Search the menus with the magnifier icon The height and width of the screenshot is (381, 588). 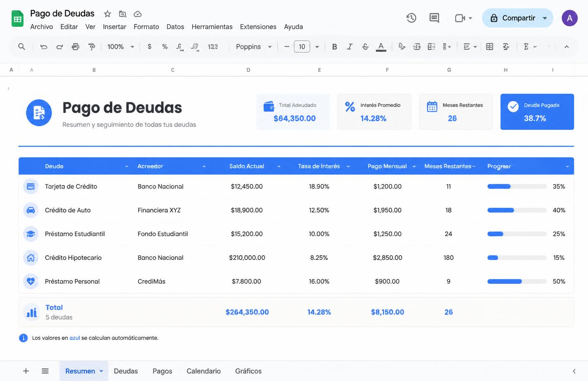[22, 46]
